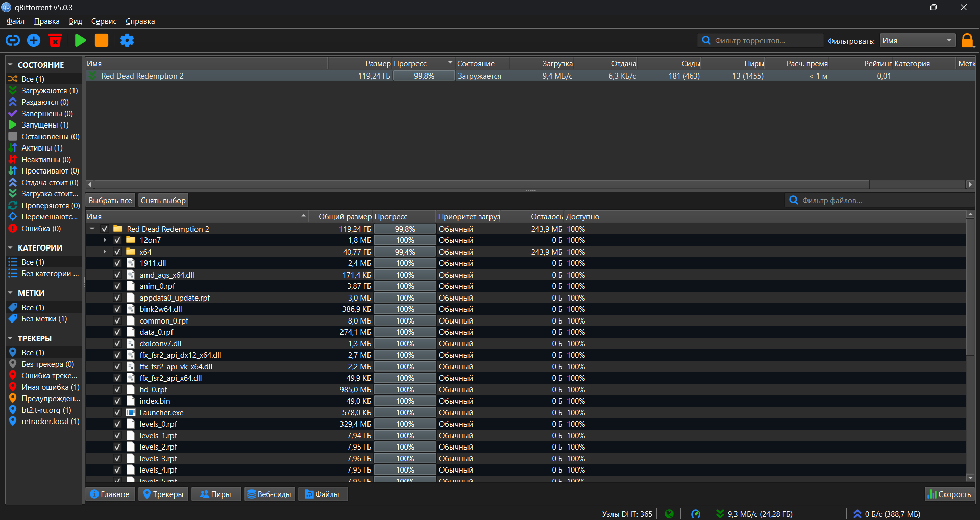The width and height of the screenshot is (980, 520).
Task: Switch to the Главное tab
Action: (110, 494)
